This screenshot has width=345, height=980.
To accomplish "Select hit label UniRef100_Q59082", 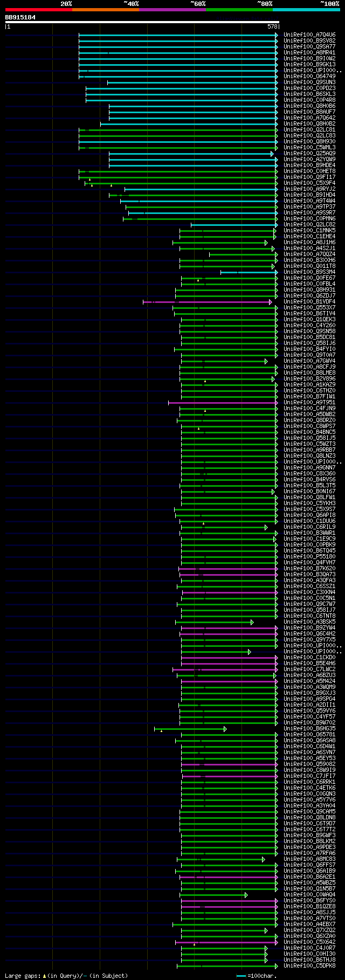I will pos(309,764).
